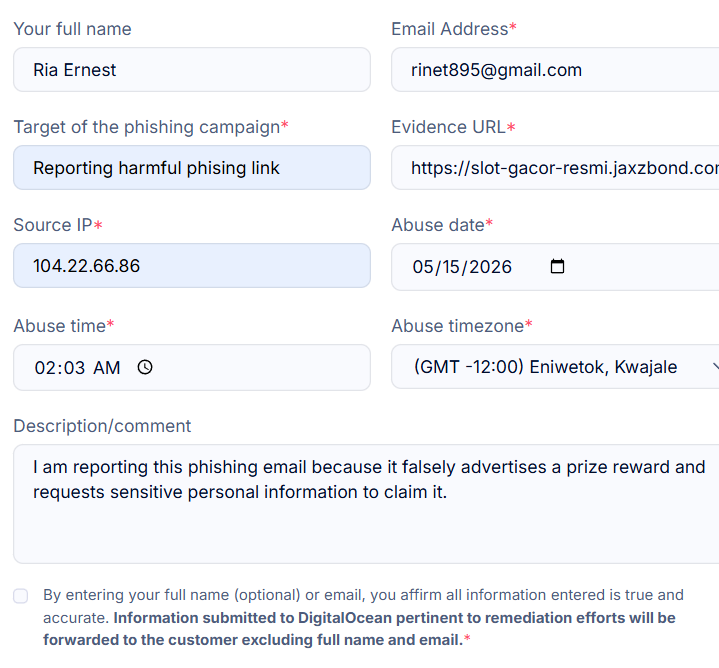Click the dropdown chevron of Abuse timezone
This screenshot has width=719, height=668.
(x=715, y=366)
